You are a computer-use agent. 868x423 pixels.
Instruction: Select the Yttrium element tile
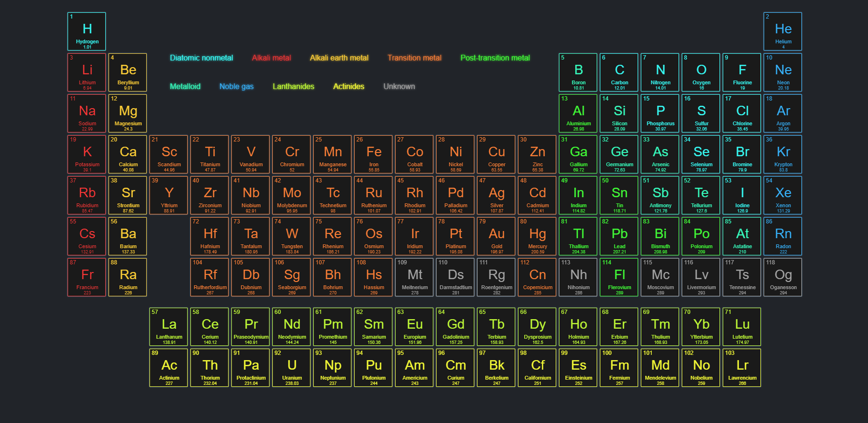point(169,195)
